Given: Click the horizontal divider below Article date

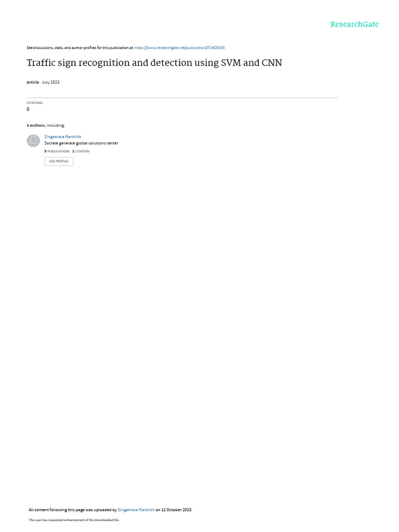Looking at the screenshot, I should click(182, 98).
